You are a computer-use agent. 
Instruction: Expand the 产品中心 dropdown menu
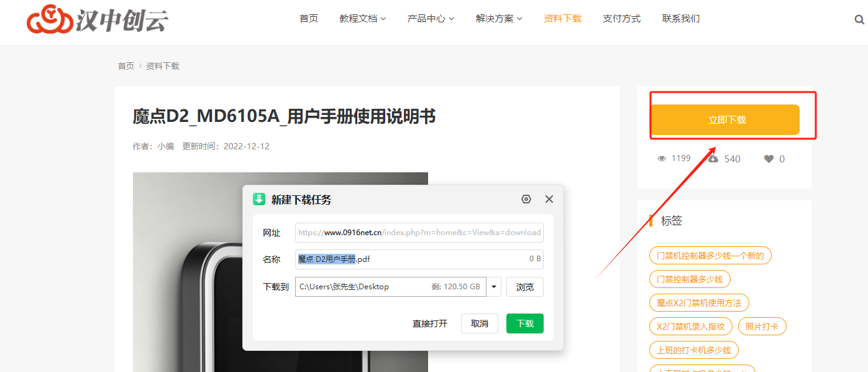[431, 19]
